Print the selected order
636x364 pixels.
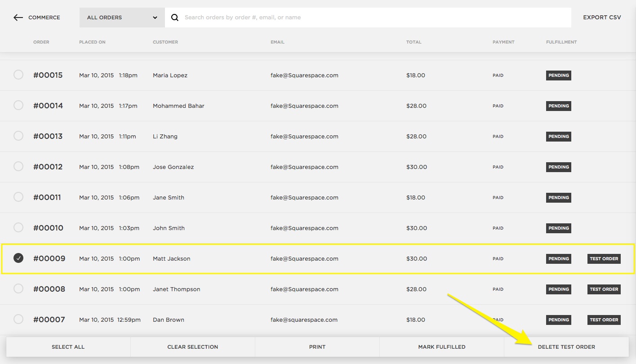pos(317,347)
